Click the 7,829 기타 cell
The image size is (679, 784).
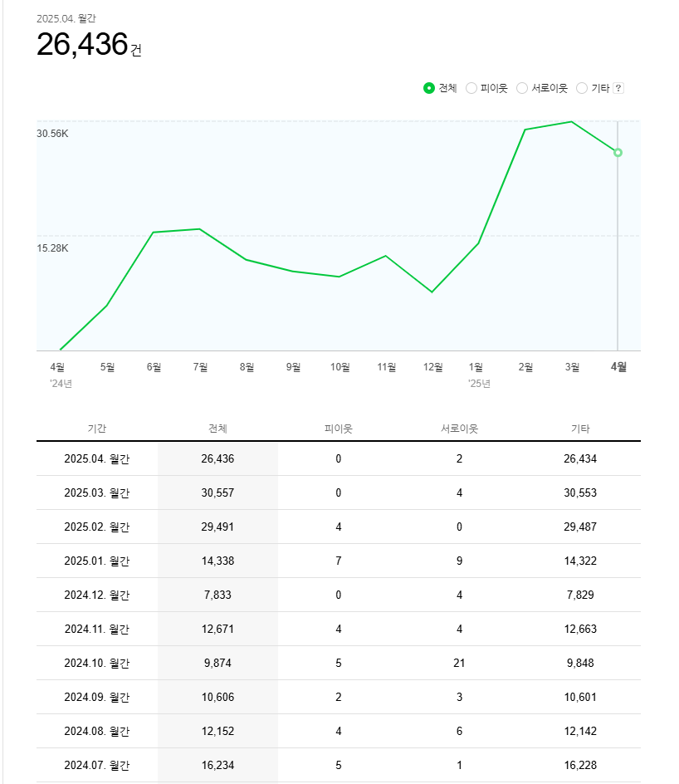pos(580,595)
